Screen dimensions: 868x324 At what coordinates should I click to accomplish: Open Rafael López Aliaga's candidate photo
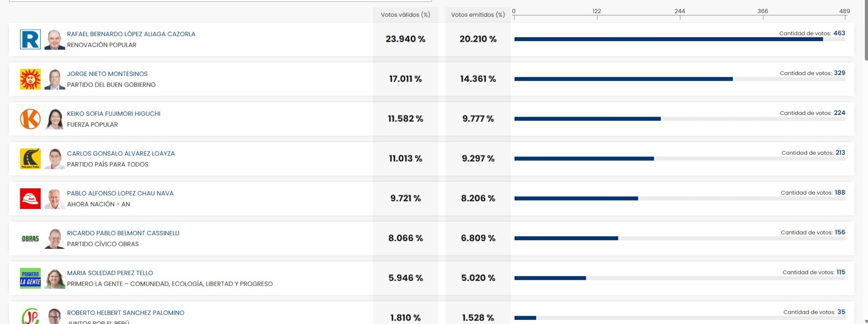point(54,39)
